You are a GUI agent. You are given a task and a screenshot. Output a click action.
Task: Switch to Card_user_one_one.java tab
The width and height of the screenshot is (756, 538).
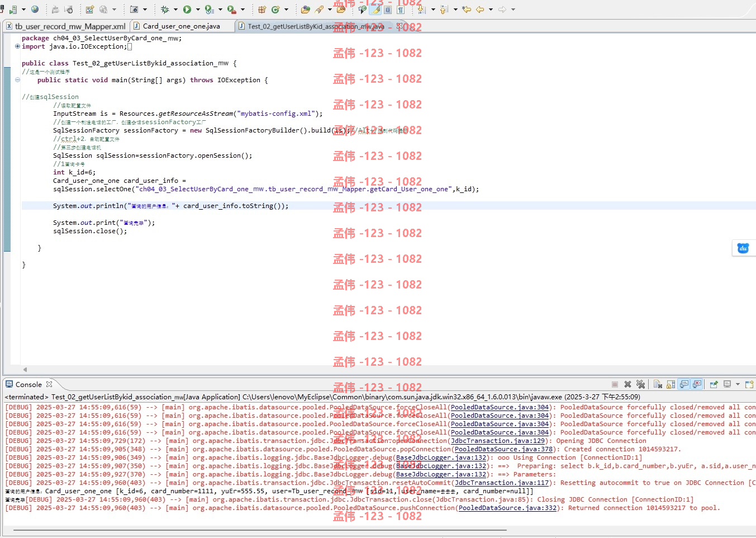(x=182, y=26)
